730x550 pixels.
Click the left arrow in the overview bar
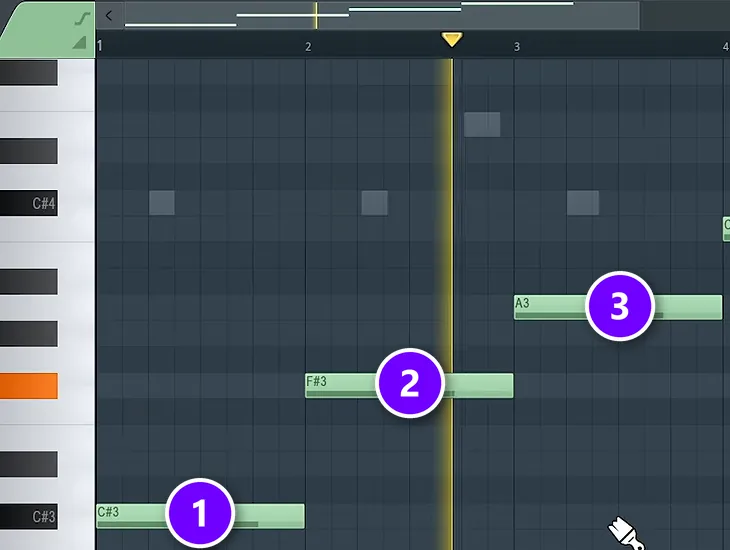(x=109, y=16)
